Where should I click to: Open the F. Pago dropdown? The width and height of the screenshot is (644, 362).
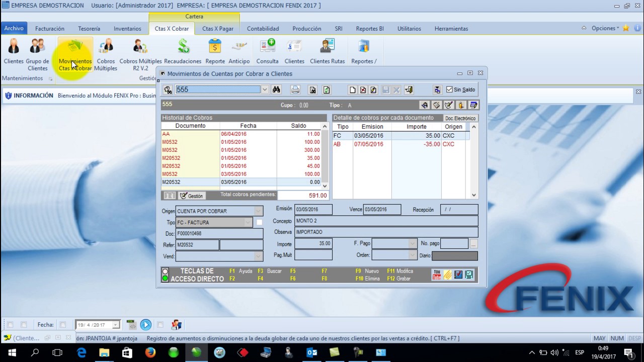[412, 243]
